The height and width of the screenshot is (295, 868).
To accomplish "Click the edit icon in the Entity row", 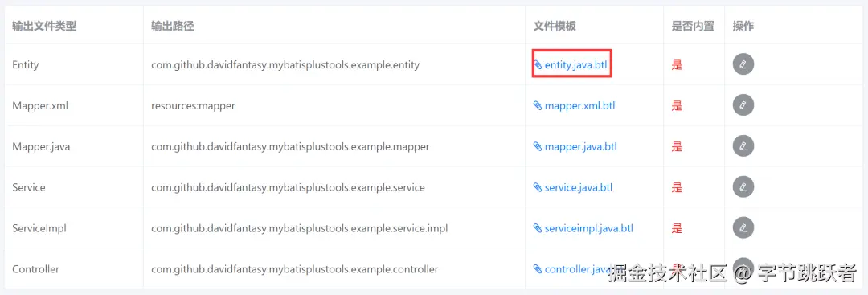I will (743, 65).
